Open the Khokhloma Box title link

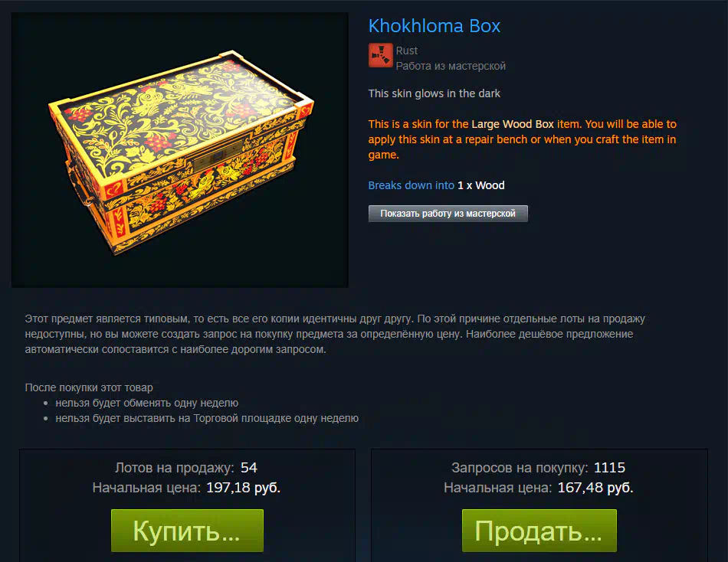[434, 26]
